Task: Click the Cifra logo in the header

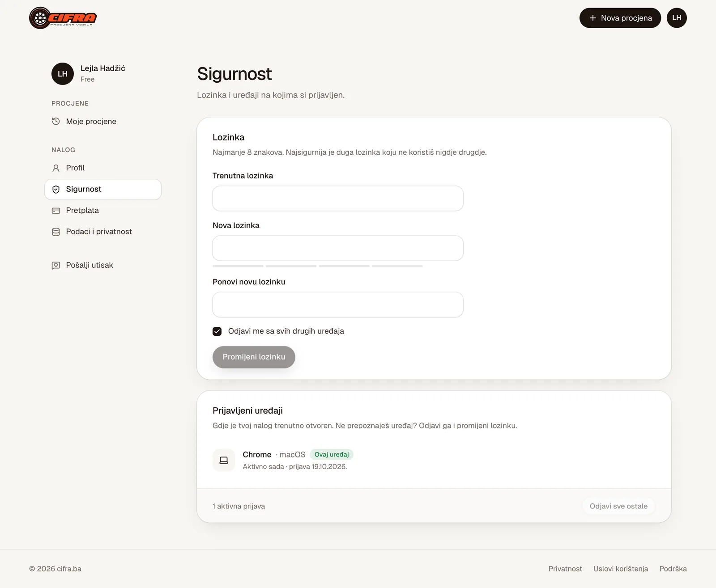Action: coord(63,18)
